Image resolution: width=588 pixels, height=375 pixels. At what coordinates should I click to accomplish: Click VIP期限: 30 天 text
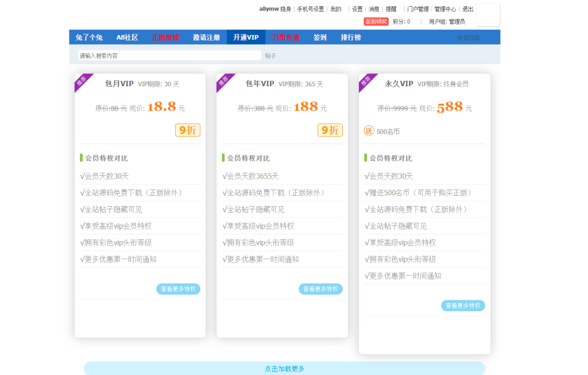tap(158, 84)
